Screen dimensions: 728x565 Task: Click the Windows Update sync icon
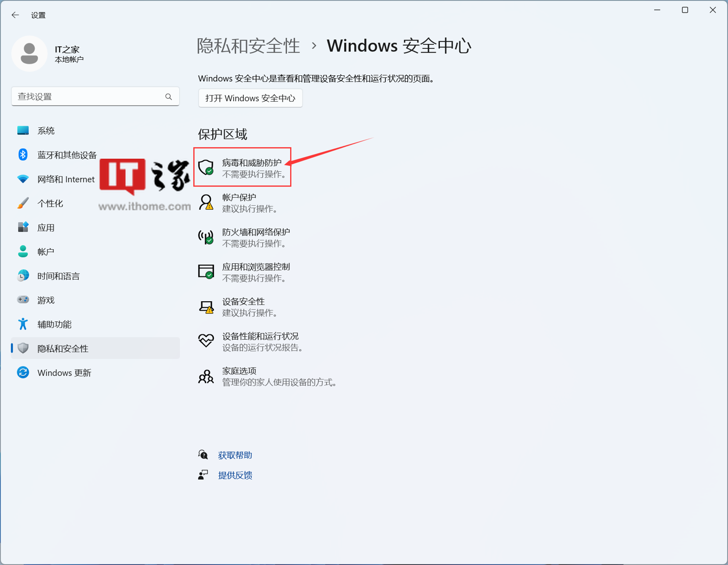(23, 372)
